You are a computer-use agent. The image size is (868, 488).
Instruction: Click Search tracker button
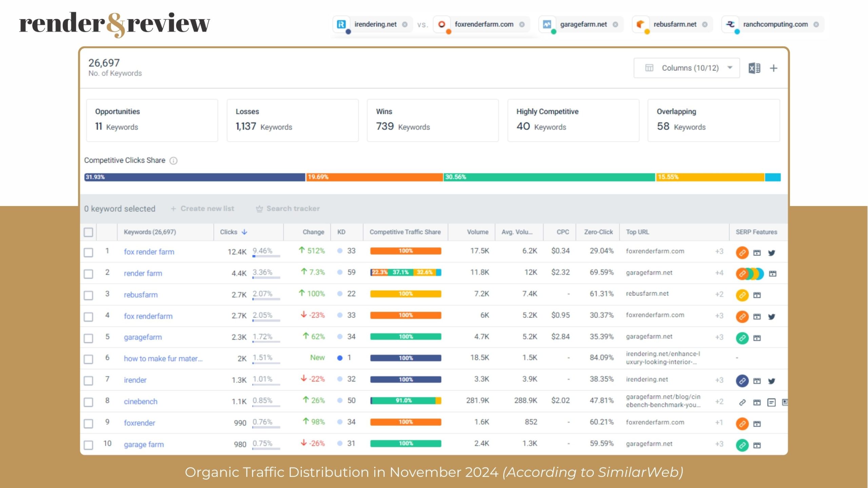pos(288,209)
